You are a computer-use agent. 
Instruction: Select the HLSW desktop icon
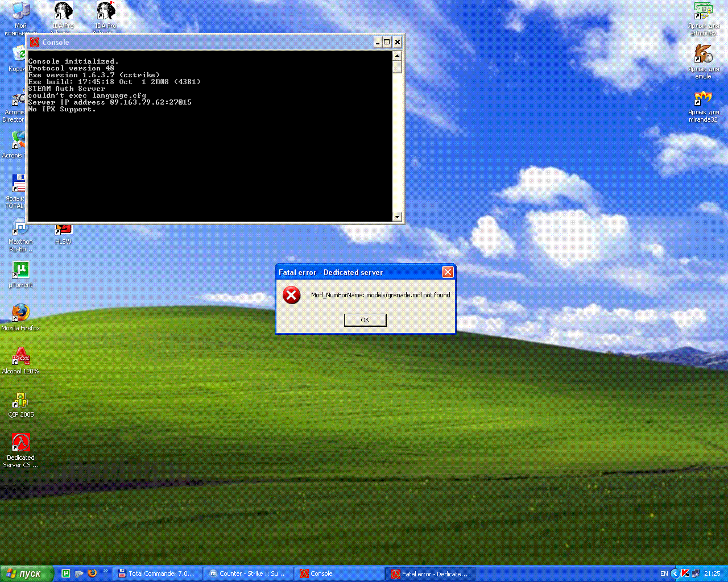(63, 234)
